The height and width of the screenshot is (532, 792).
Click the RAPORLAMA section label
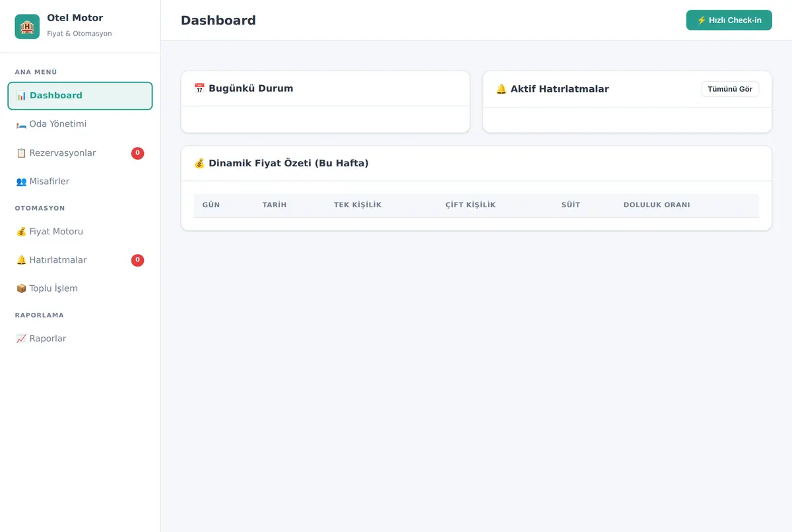(x=40, y=315)
